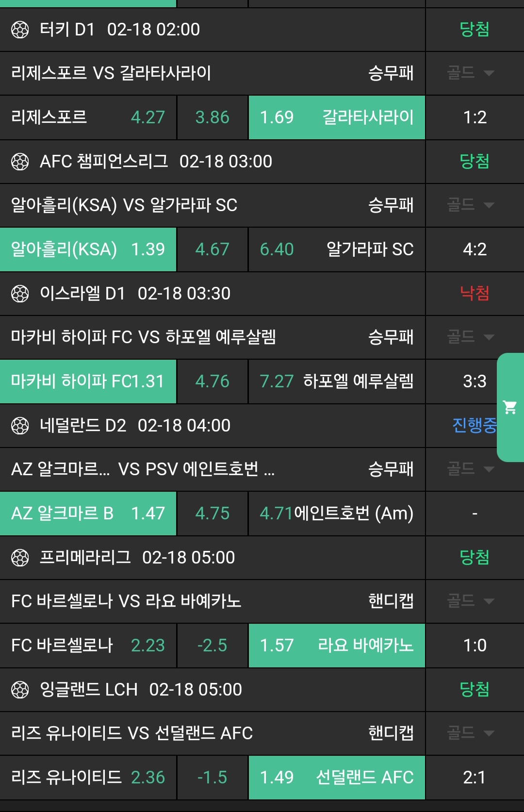This screenshot has height=812, width=524.
Task: Open the shopping cart side tab
Action: click(510, 407)
